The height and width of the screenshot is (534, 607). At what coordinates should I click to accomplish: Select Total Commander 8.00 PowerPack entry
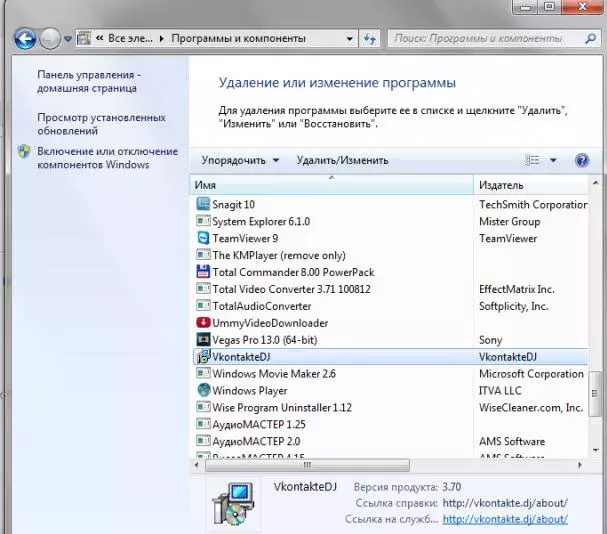point(390,272)
